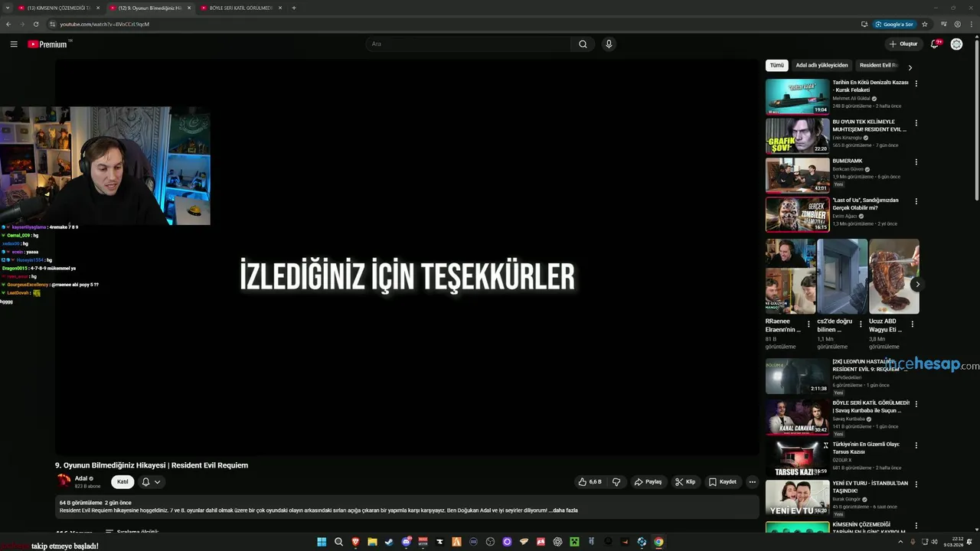Open options for the "Last of Us" video
The height and width of the screenshot is (551, 980).
pos(916,201)
